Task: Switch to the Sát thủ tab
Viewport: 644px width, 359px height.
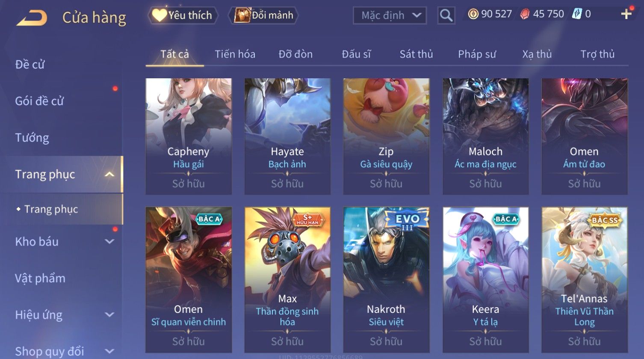Action: 416,54
